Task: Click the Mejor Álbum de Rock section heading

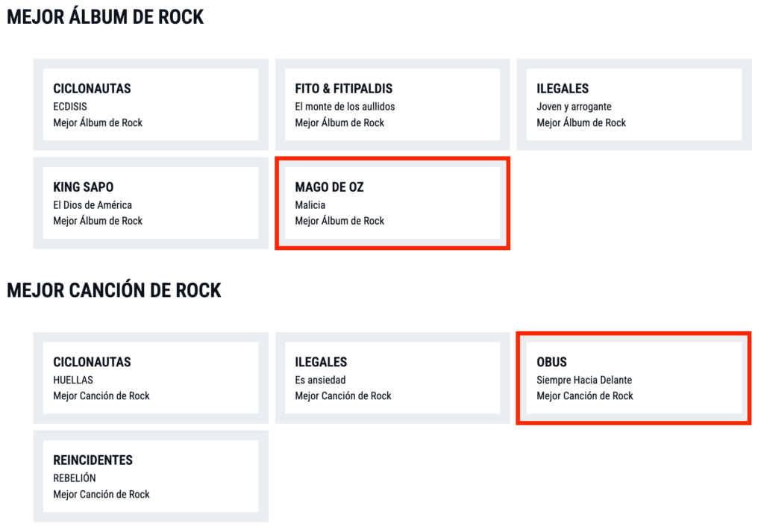Action: pyautogui.click(x=105, y=17)
